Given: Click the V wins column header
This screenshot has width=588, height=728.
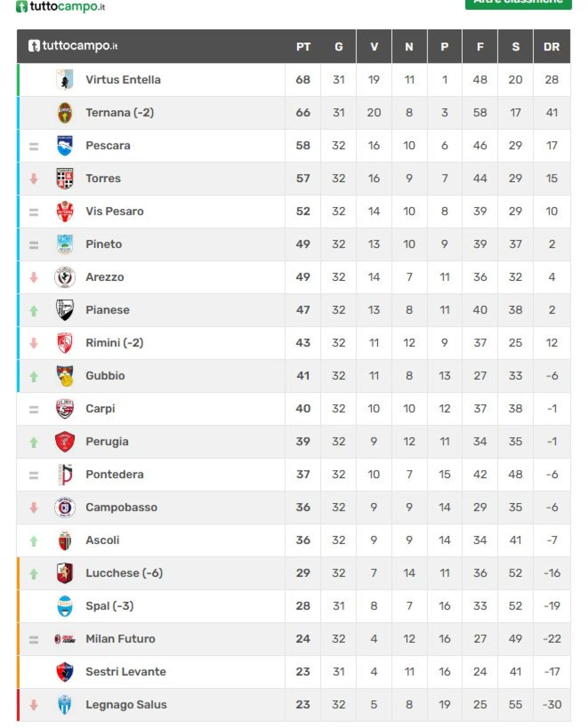Looking at the screenshot, I should [x=374, y=47].
